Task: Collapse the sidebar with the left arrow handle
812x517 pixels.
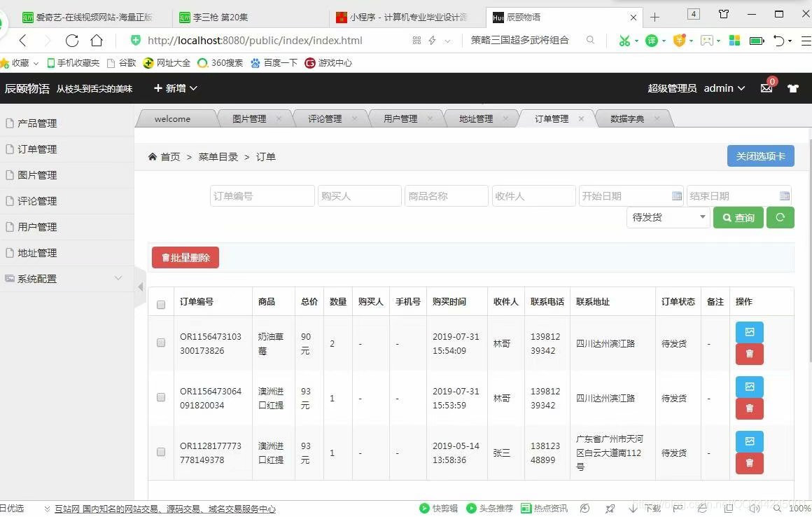Action: (x=140, y=287)
